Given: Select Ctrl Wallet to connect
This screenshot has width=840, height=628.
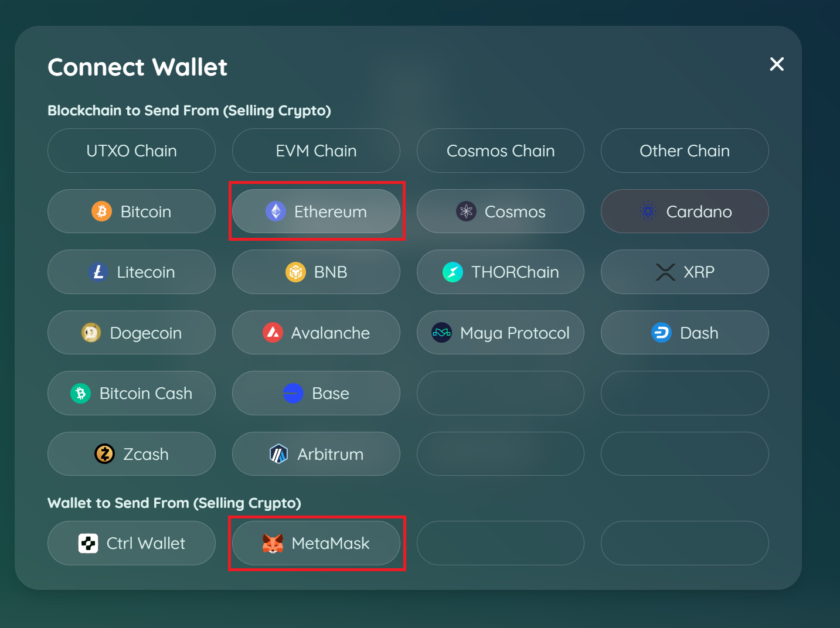Looking at the screenshot, I should click(x=131, y=544).
